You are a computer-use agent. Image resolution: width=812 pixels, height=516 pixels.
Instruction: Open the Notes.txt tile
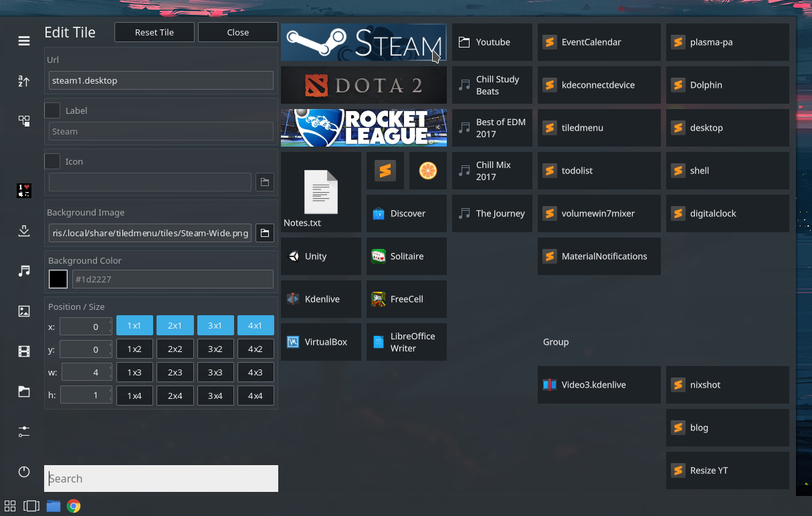[x=321, y=192]
